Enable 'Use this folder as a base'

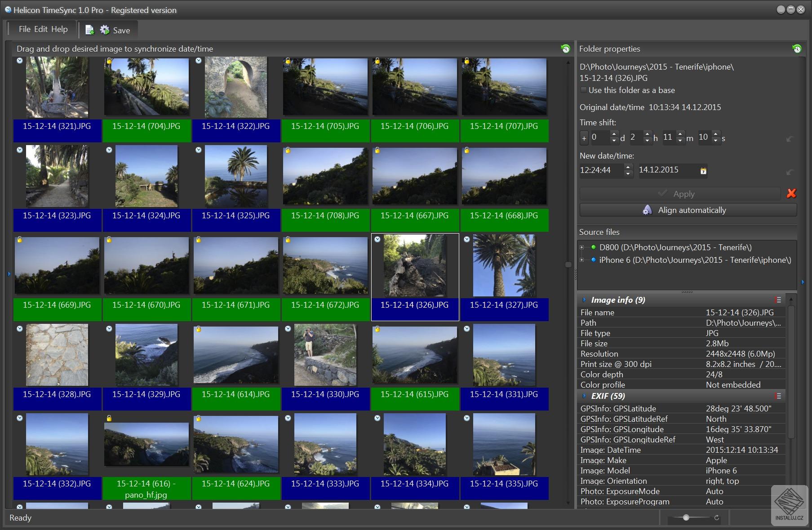click(x=584, y=90)
